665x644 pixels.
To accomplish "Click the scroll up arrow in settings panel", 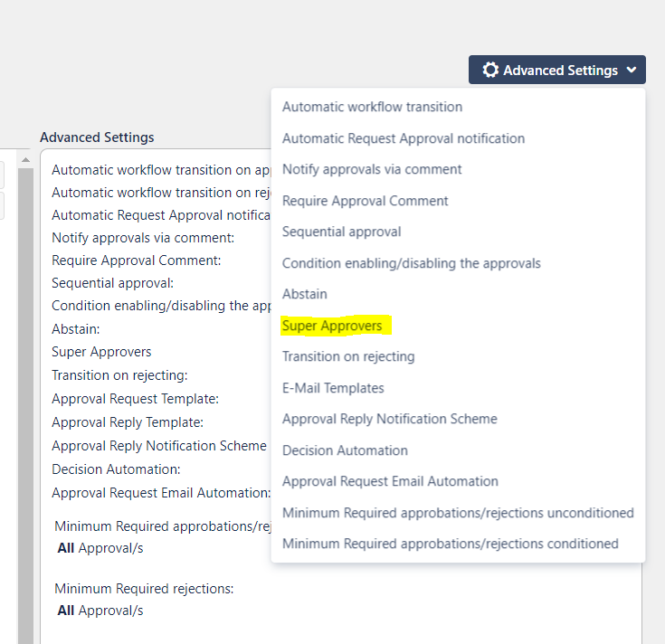I will pos(25,161).
